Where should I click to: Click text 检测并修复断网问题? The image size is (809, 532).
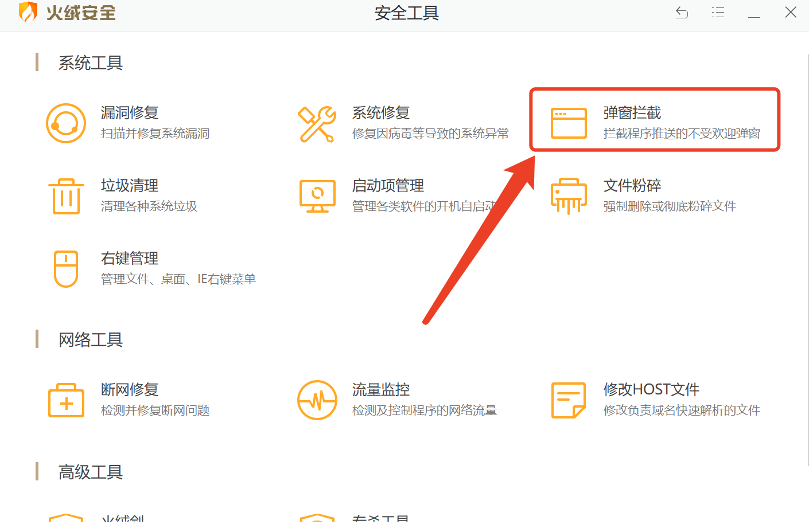click(x=155, y=410)
